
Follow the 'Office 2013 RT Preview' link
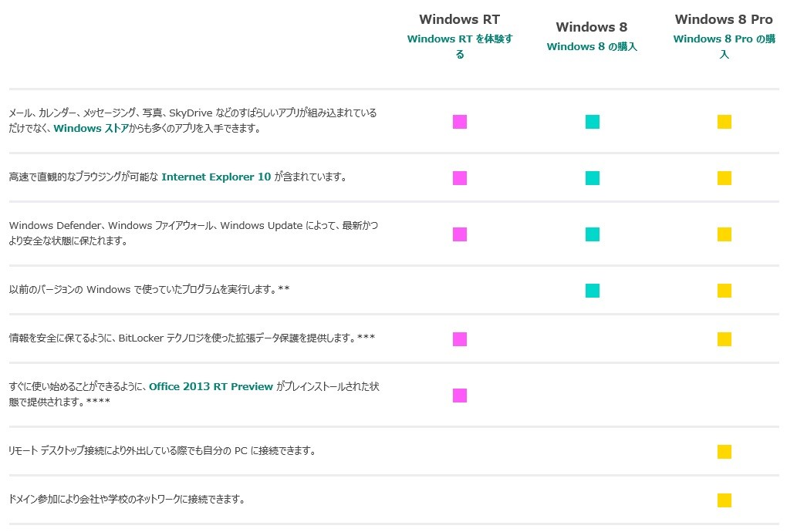pyautogui.click(x=211, y=386)
